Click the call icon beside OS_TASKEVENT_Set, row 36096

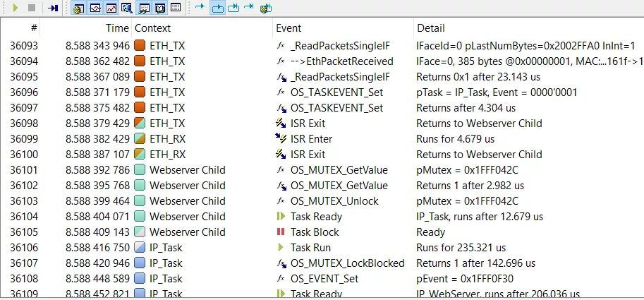[x=281, y=92]
